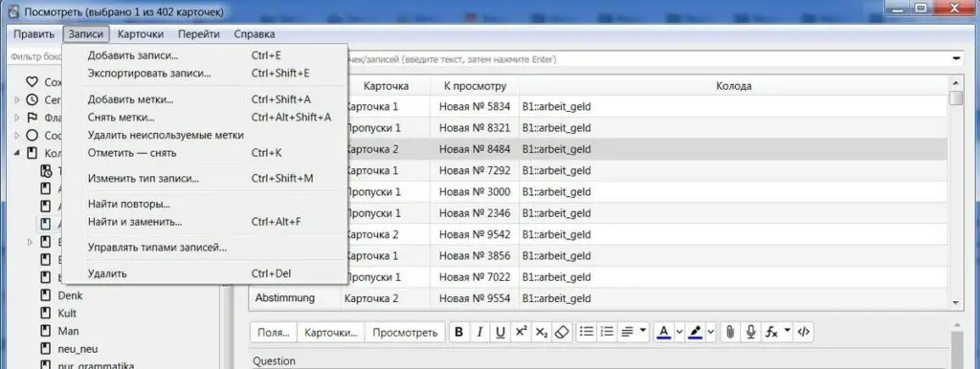The image size is (980, 369).
Task: Click the Поля... button
Action: coord(274,332)
